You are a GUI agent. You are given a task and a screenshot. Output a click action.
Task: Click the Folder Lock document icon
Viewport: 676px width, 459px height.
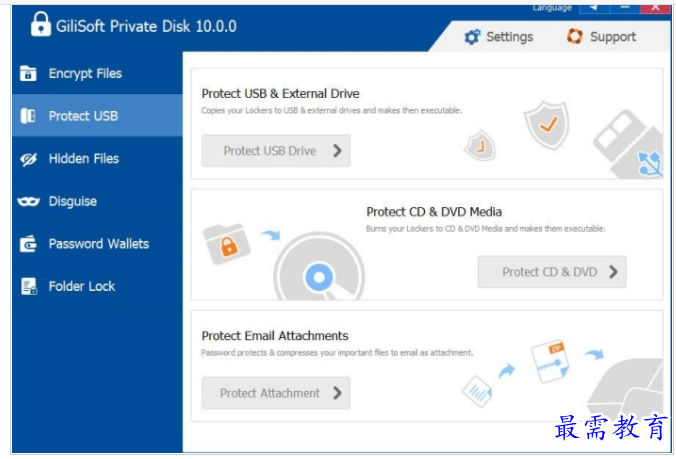29,286
